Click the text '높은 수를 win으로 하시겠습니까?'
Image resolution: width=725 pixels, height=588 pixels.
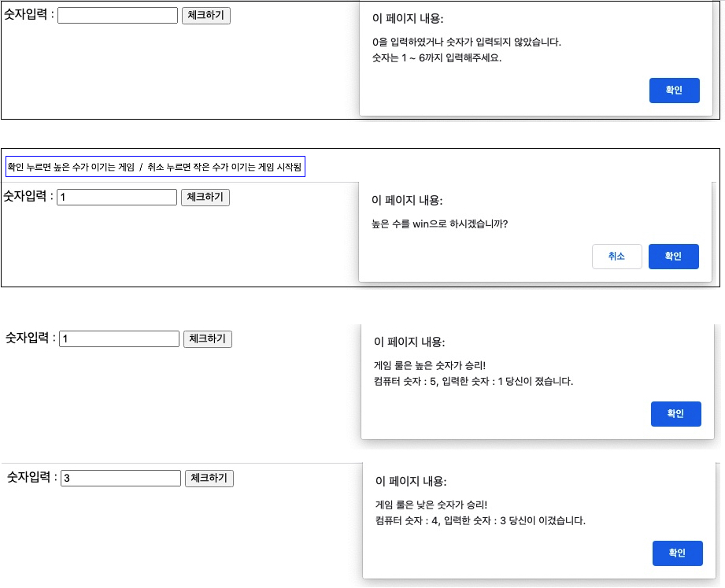[x=440, y=224]
